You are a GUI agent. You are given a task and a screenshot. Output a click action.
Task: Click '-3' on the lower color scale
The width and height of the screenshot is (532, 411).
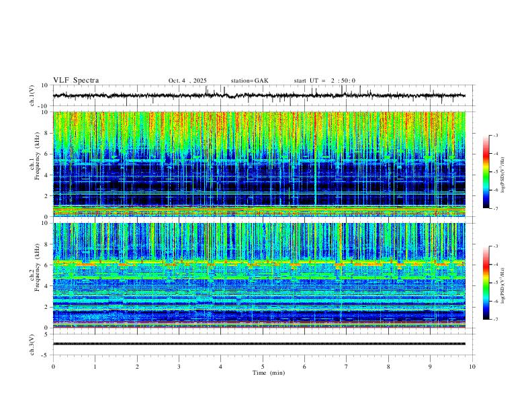tap(495, 246)
